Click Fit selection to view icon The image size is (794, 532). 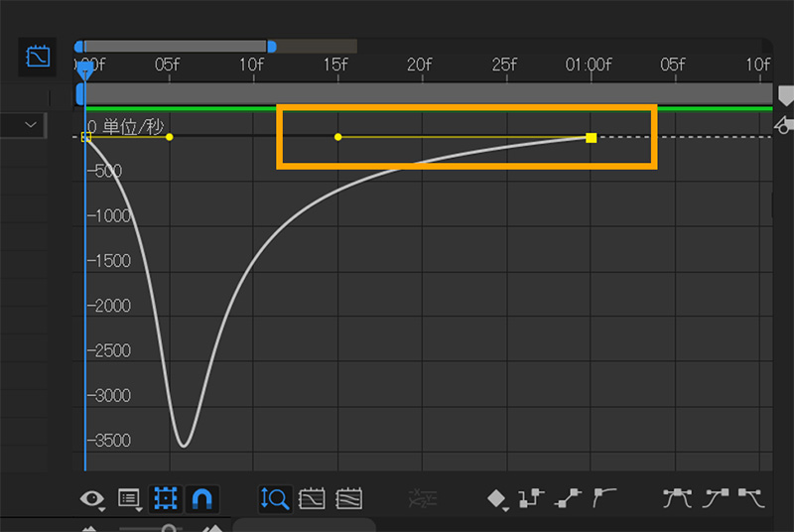312,498
